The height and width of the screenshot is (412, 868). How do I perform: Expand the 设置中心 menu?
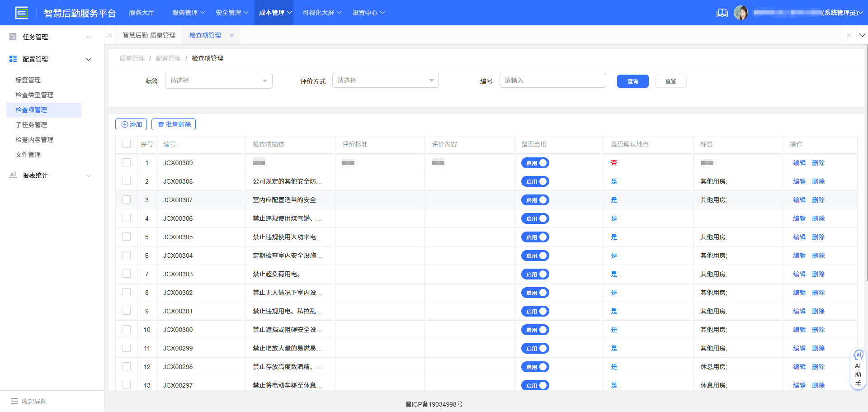[x=368, y=13]
